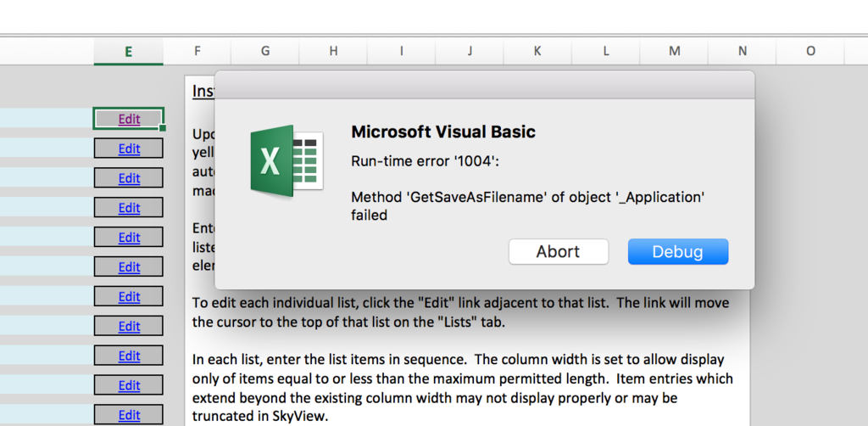The image size is (868, 426).
Task: Select the column L header
Action: pos(606,52)
